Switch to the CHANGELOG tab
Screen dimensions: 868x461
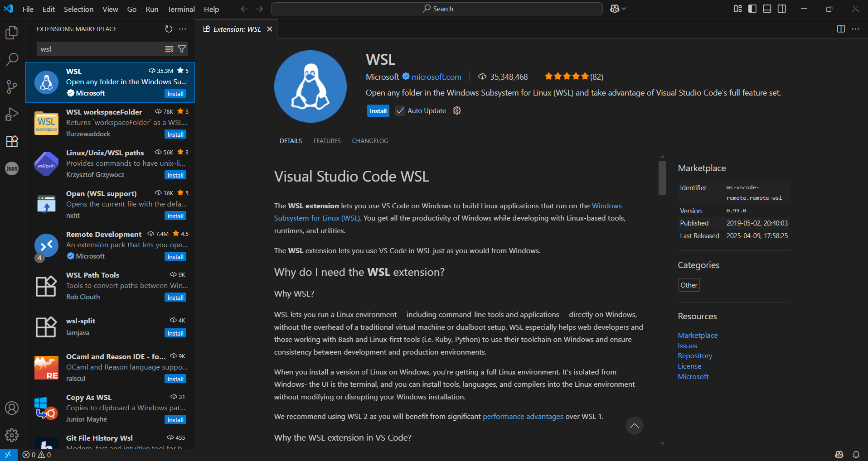coord(370,141)
